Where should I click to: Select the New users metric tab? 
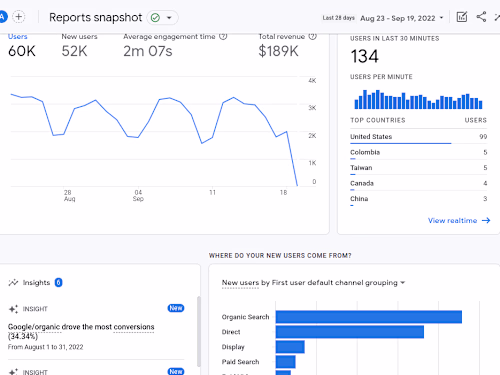pyautogui.click(x=79, y=46)
